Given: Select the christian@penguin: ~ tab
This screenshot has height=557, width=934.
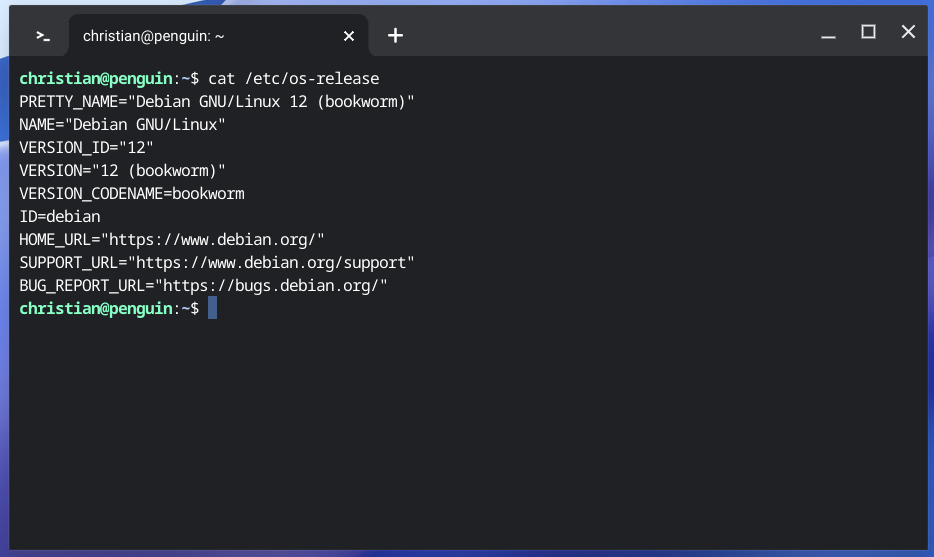Looking at the screenshot, I should [x=218, y=35].
